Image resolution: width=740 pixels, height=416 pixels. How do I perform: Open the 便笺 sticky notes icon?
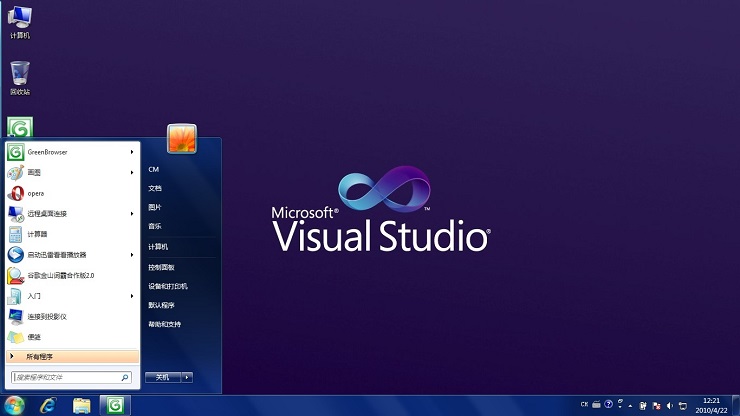click(15, 337)
